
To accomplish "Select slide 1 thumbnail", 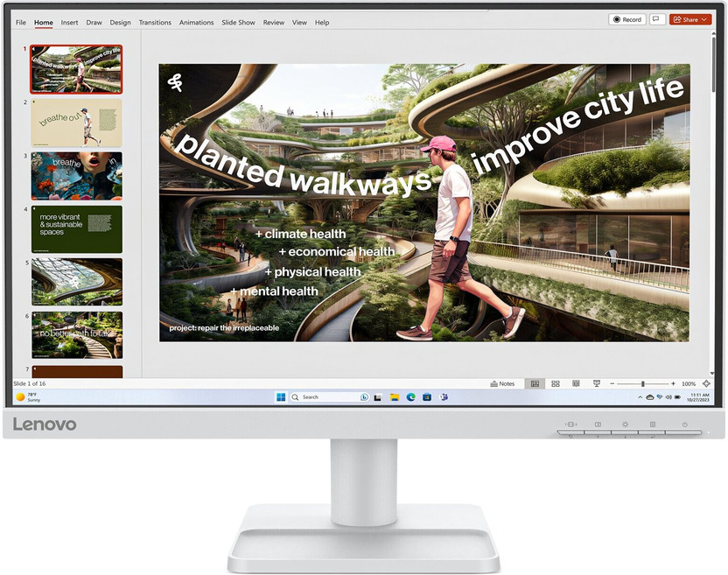I will coord(77,69).
